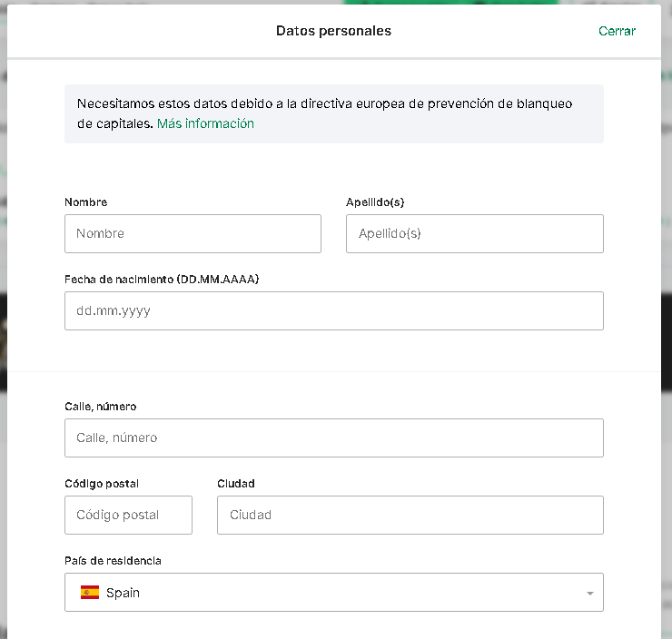672x639 pixels.
Task: Click the money laundering directive notice text
Action: (x=324, y=104)
